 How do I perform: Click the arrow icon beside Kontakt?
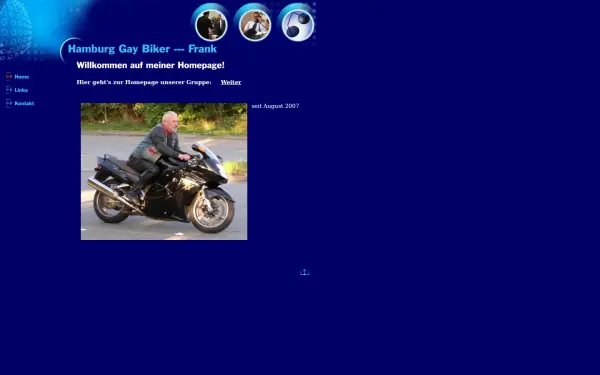(9, 103)
